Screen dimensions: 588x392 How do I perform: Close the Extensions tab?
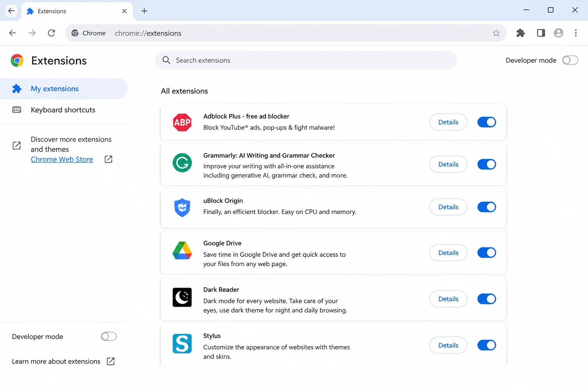point(124,11)
